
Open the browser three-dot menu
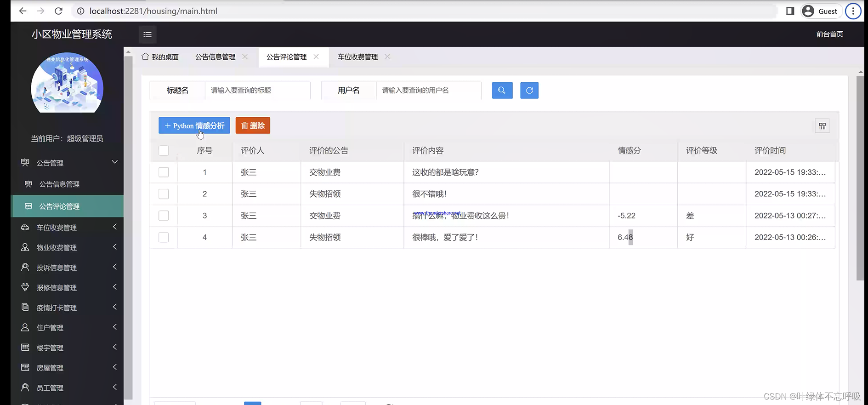click(x=853, y=11)
